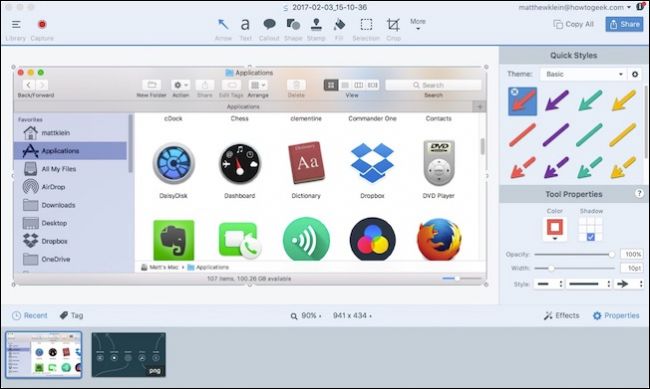
Task: Select the Arrow tool
Action: 223,29
